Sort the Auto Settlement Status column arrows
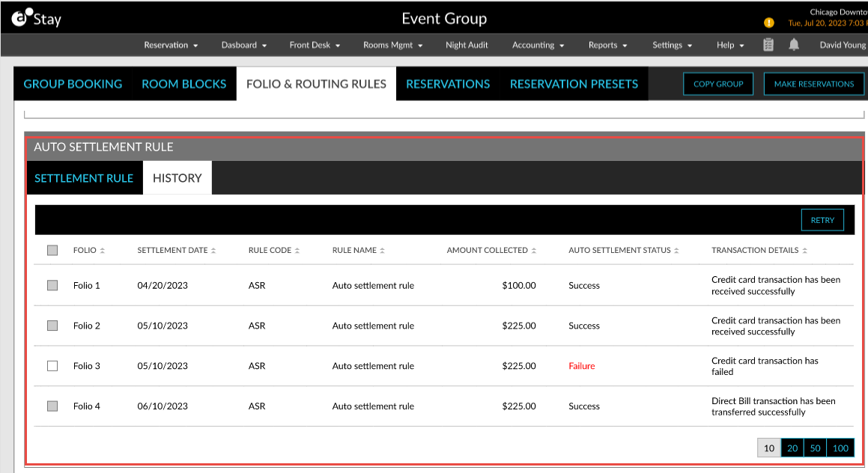Screen dimensions: 868x473 (676, 250)
